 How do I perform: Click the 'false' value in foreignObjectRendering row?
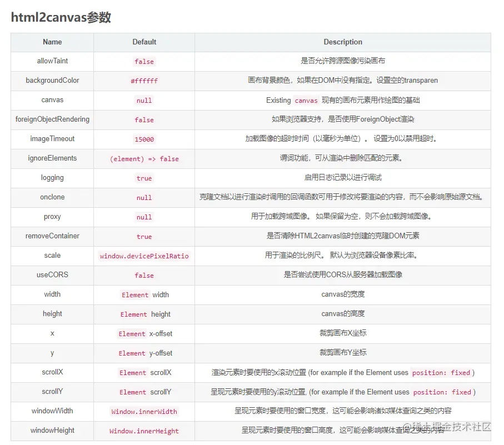coord(144,120)
